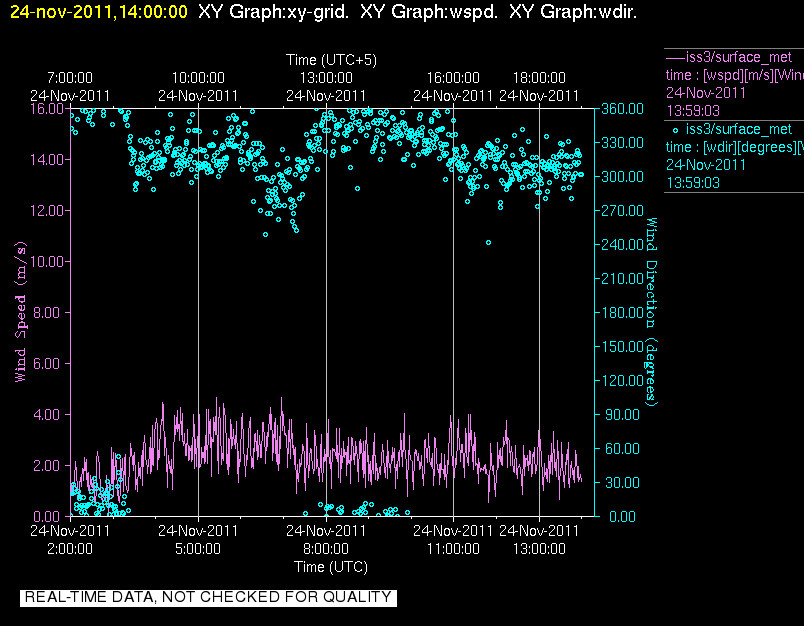Click the Time (UTC) bottom axis title
Viewport: 804px width, 626px height.
tap(331, 567)
